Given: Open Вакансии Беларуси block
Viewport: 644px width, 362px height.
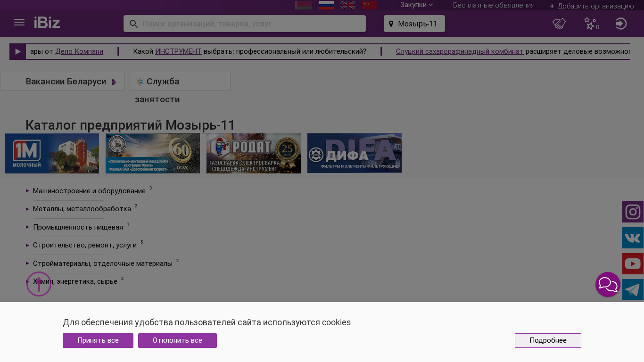Looking at the screenshot, I should pyautogui.click(x=62, y=81).
